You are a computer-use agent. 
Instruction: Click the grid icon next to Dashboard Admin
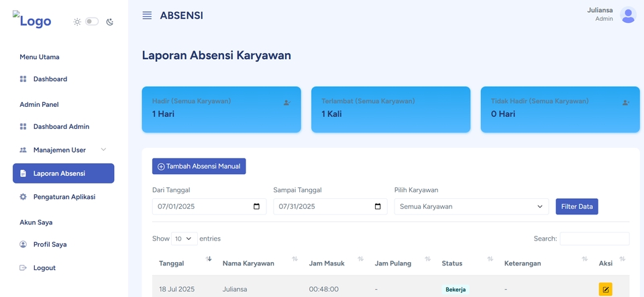click(x=23, y=127)
